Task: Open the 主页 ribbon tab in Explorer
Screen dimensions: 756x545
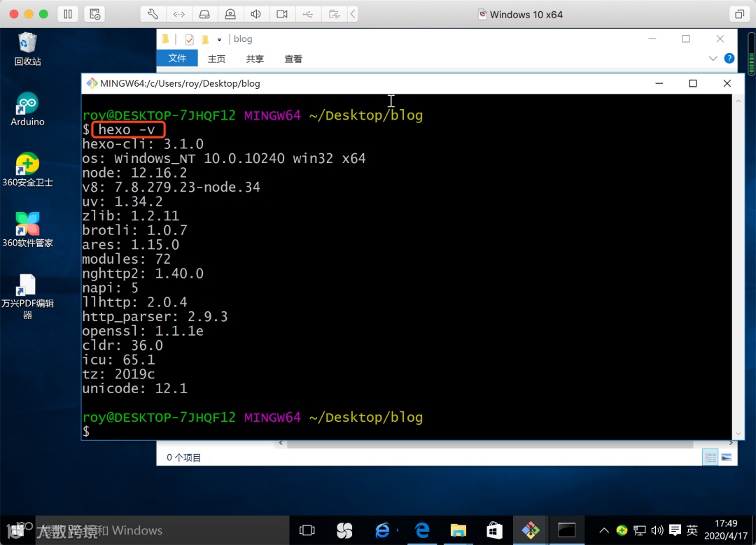Action: (216, 59)
